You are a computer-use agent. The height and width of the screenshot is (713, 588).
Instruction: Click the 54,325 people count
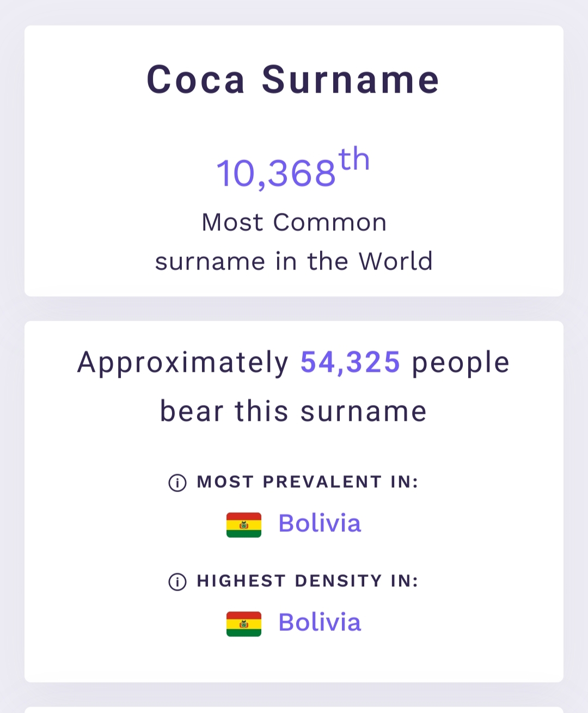coord(350,362)
